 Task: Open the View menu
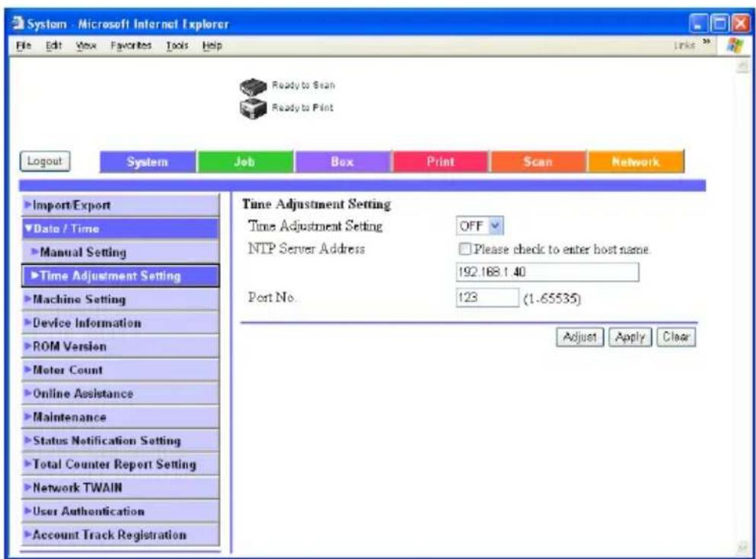point(86,46)
